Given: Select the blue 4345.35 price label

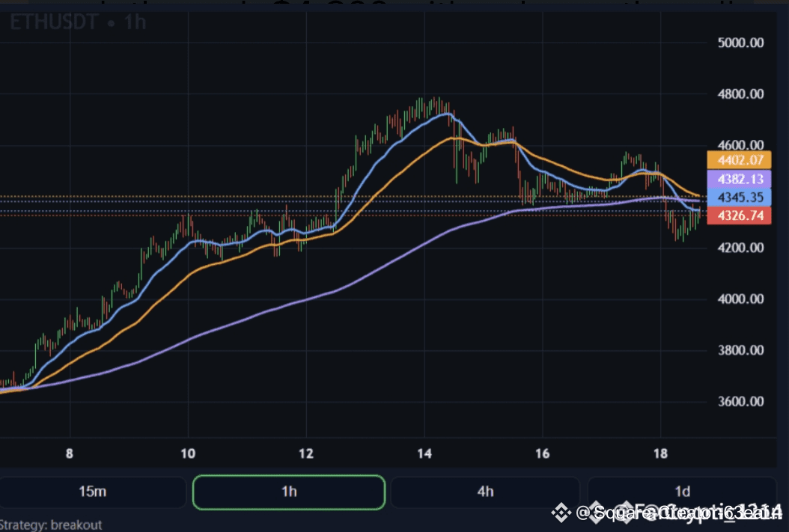Looking at the screenshot, I should click(739, 198).
